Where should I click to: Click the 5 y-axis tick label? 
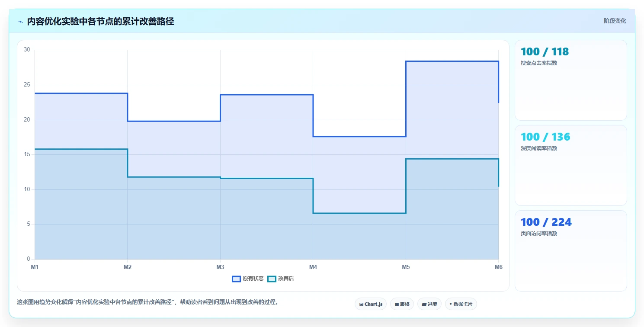(x=28, y=224)
